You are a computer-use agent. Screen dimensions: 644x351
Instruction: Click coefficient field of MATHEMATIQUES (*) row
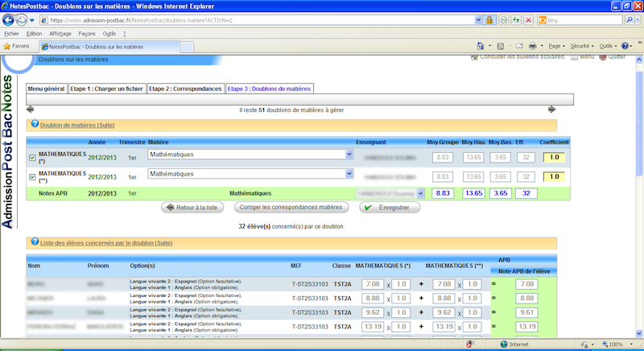(x=552, y=158)
